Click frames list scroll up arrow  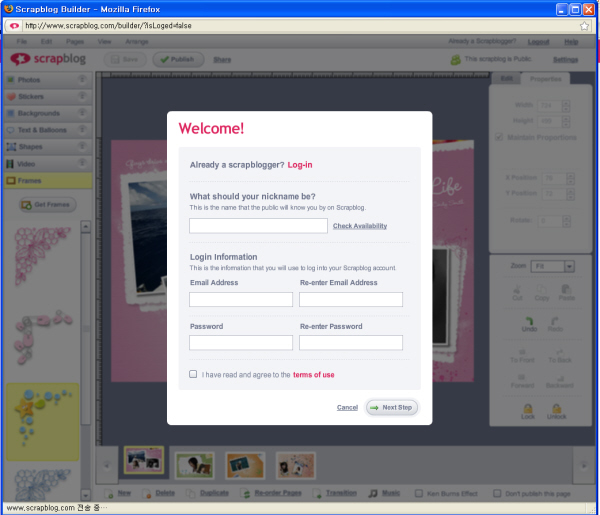(x=86, y=227)
